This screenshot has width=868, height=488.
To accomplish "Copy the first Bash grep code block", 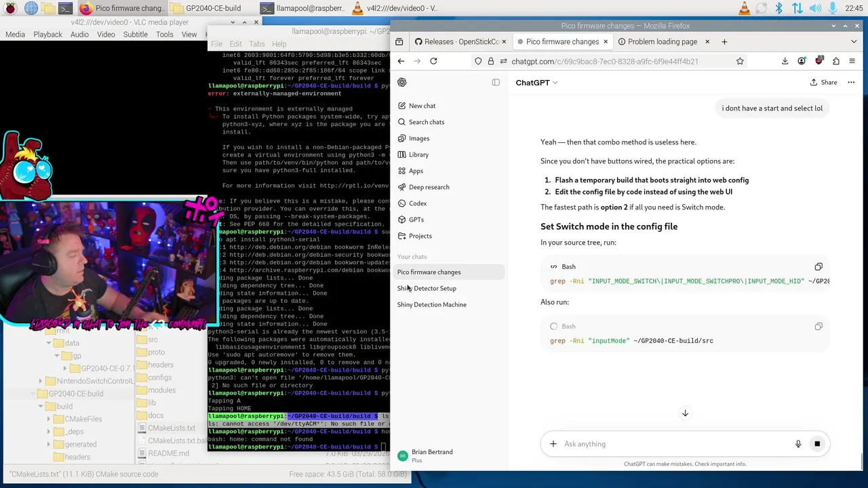I will [x=818, y=266].
